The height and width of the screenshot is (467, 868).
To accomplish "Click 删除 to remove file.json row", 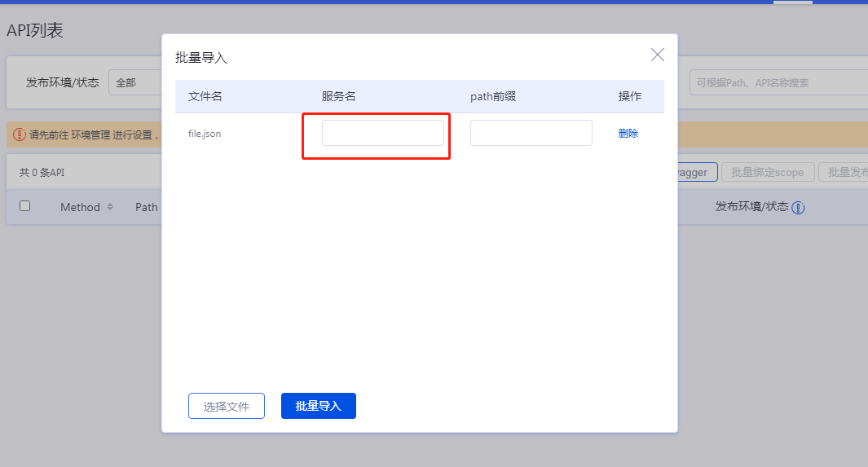I will point(628,134).
